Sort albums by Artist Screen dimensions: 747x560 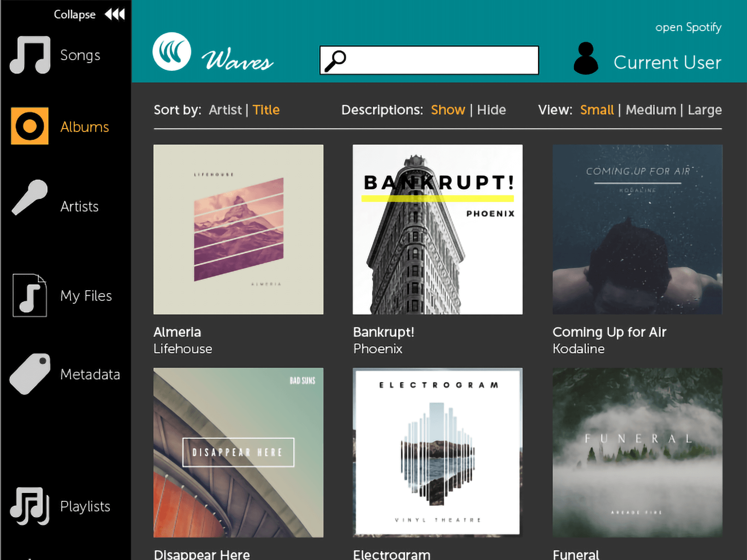tap(225, 110)
